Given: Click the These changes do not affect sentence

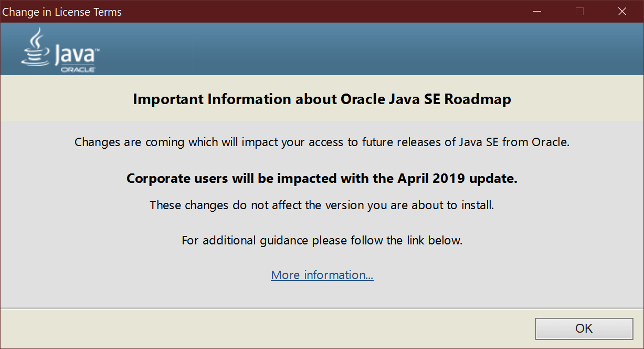Looking at the screenshot, I should pos(322,205).
